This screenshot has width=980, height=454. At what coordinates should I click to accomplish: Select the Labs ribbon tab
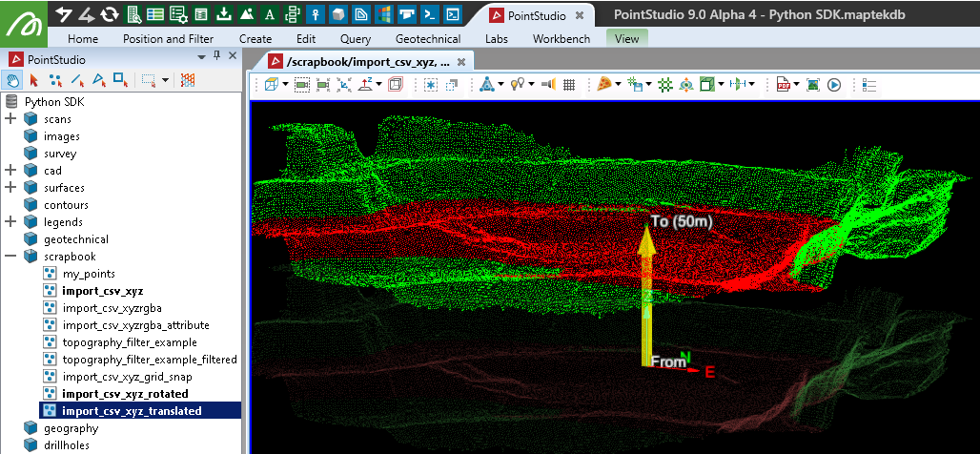[497, 39]
